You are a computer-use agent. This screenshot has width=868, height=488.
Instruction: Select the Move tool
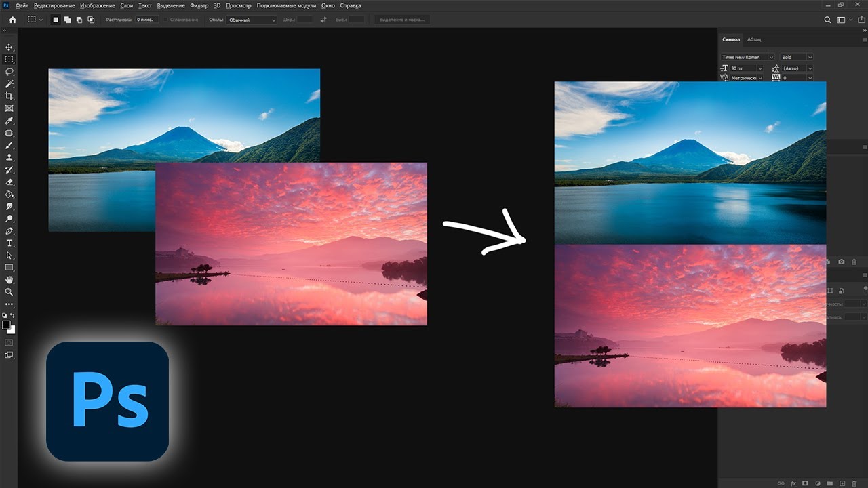[9, 47]
